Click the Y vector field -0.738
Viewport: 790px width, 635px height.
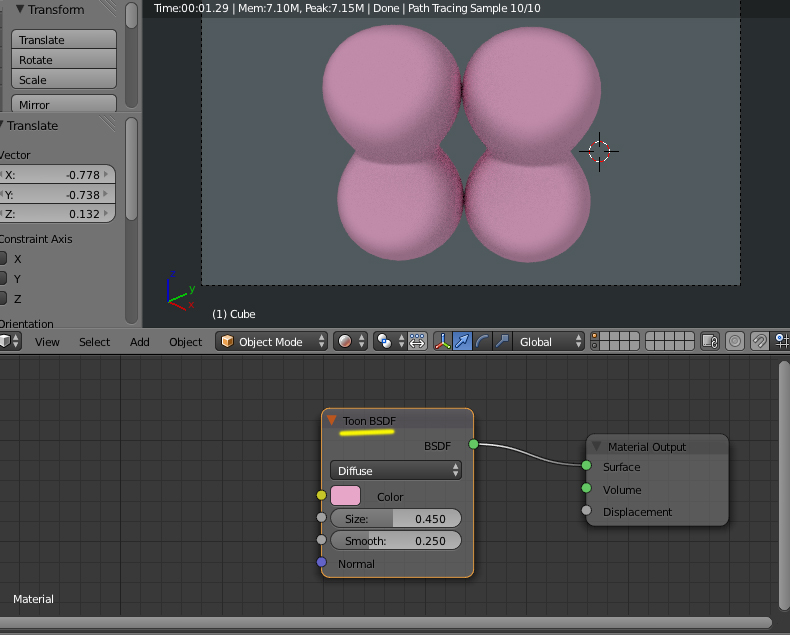[57, 195]
